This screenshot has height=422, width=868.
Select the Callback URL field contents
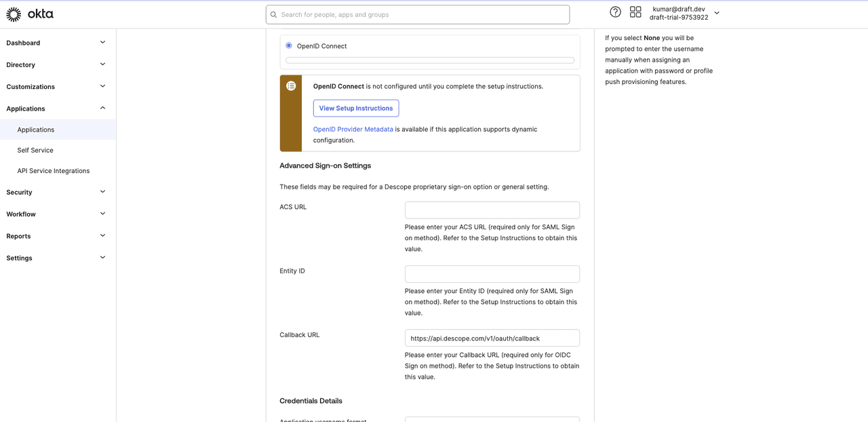coord(492,337)
